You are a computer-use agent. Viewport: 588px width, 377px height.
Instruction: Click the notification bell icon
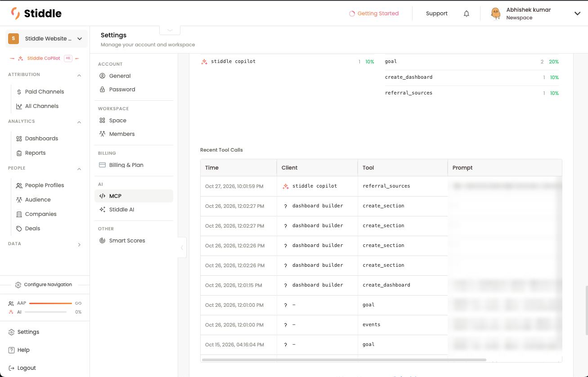click(x=467, y=13)
